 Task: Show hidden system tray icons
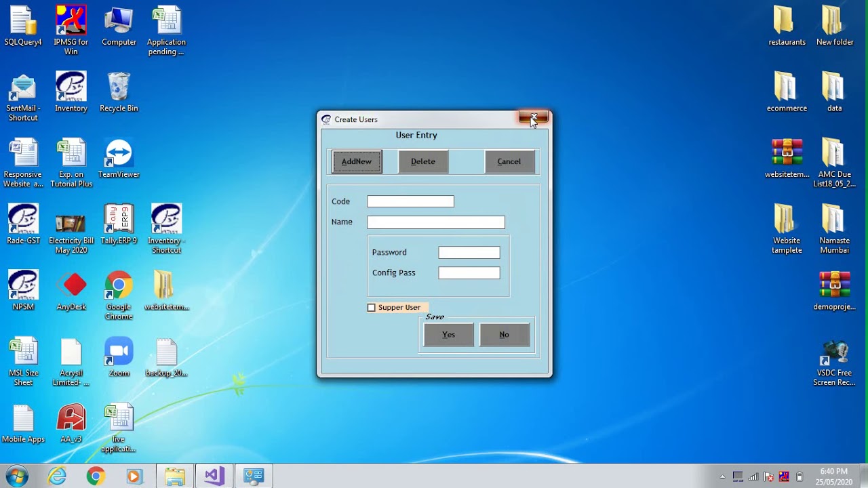point(722,476)
